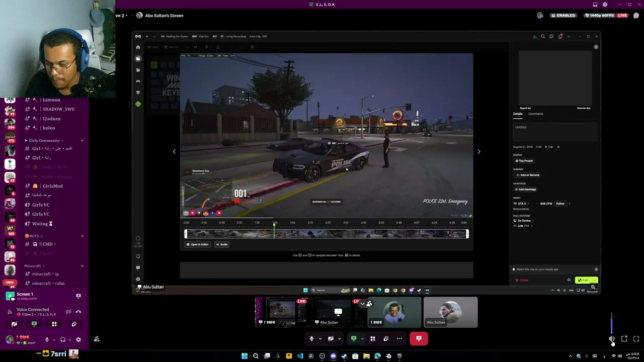The height and width of the screenshot is (362, 644).
Task: Click the Open in Editor button
Action: (197, 245)
